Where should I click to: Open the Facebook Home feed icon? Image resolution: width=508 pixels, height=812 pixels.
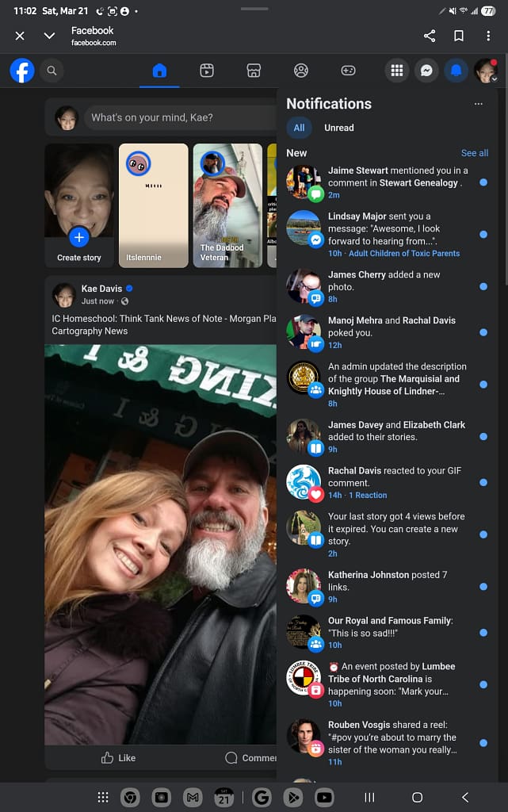159,71
